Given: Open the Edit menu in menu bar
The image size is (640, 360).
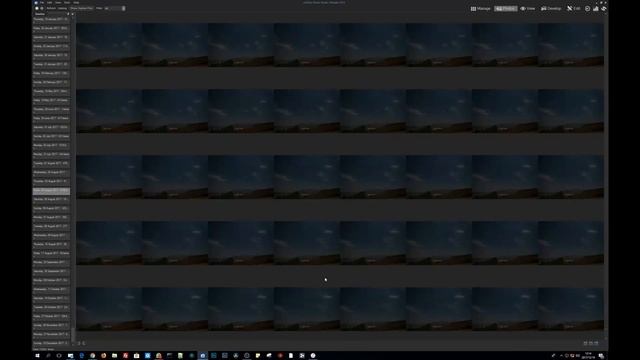Looking at the screenshot, I should (49, 2).
